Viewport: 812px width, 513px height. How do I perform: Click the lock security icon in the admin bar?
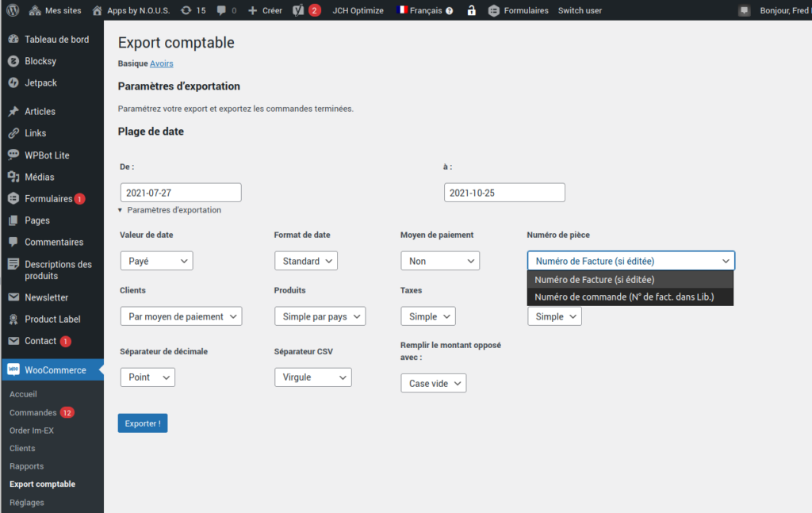[471, 10]
